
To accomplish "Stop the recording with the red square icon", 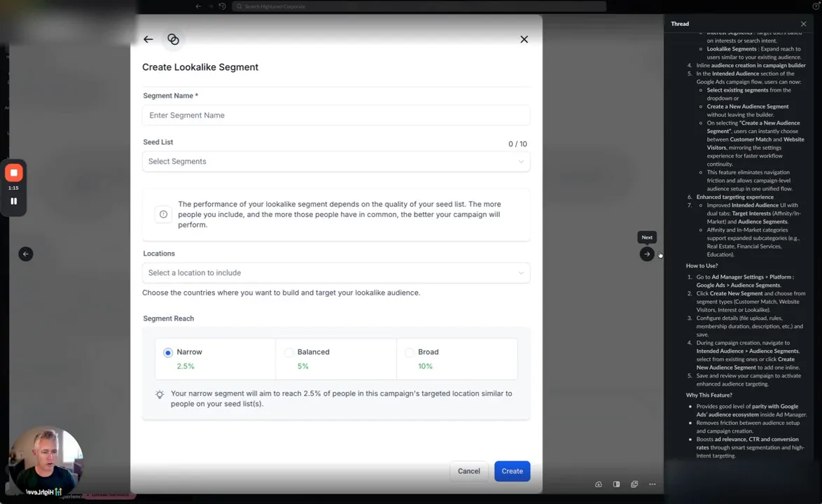I will tap(13, 172).
